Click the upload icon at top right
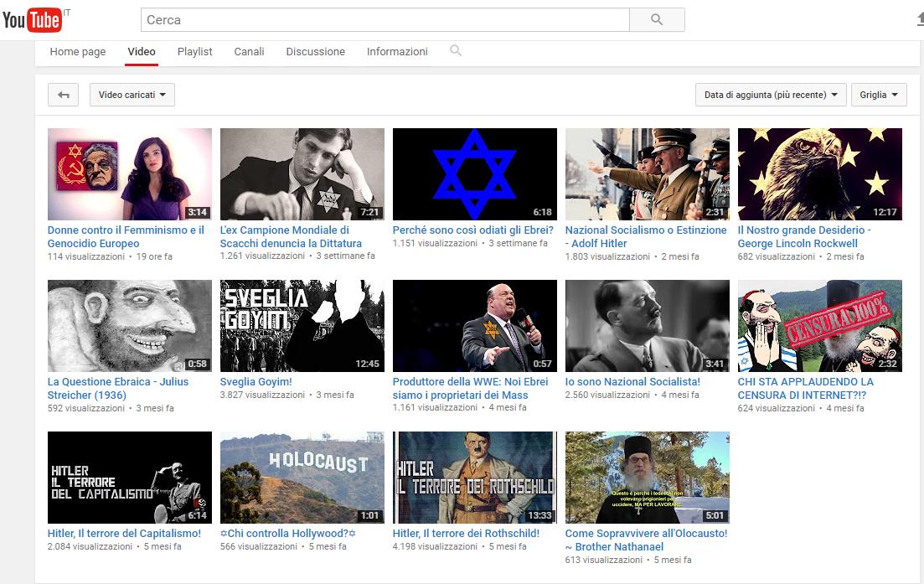This screenshot has width=924, height=584. [920, 20]
